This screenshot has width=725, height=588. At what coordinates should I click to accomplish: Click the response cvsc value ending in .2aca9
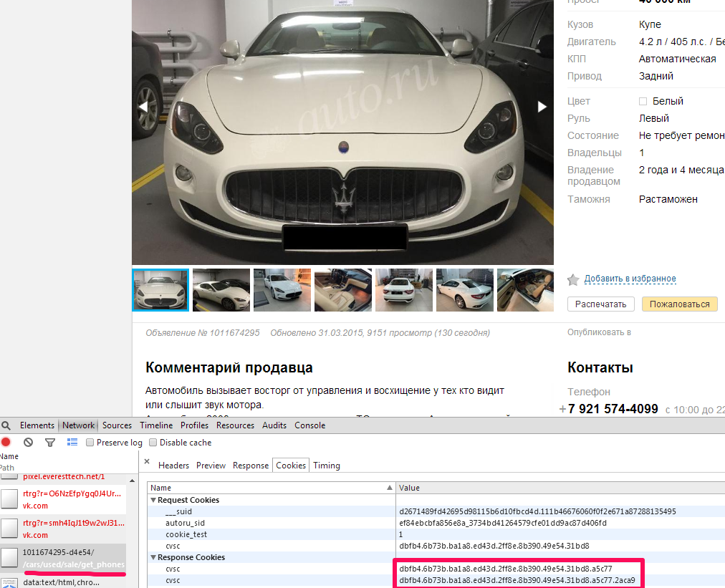click(x=517, y=580)
